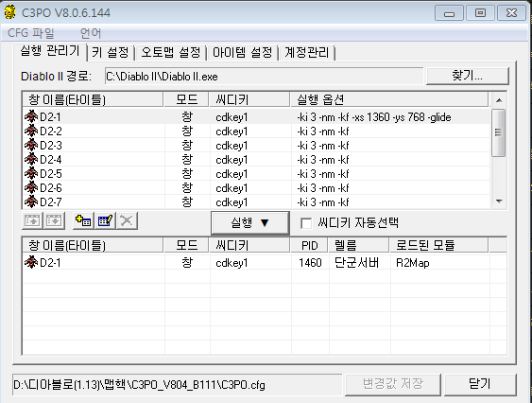532x403 pixels.
Task: Click upper list 모드 column header
Action: (186, 99)
